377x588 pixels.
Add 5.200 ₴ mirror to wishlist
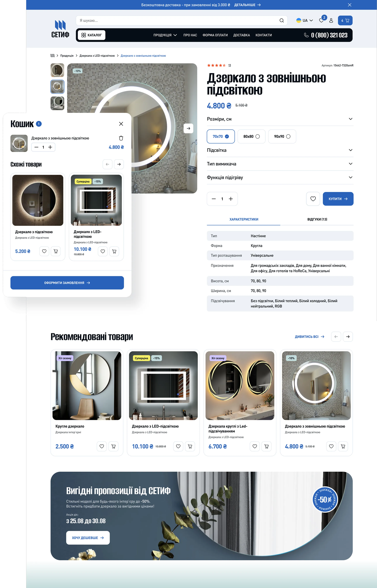pyautogui.click(x=44, y=251)
